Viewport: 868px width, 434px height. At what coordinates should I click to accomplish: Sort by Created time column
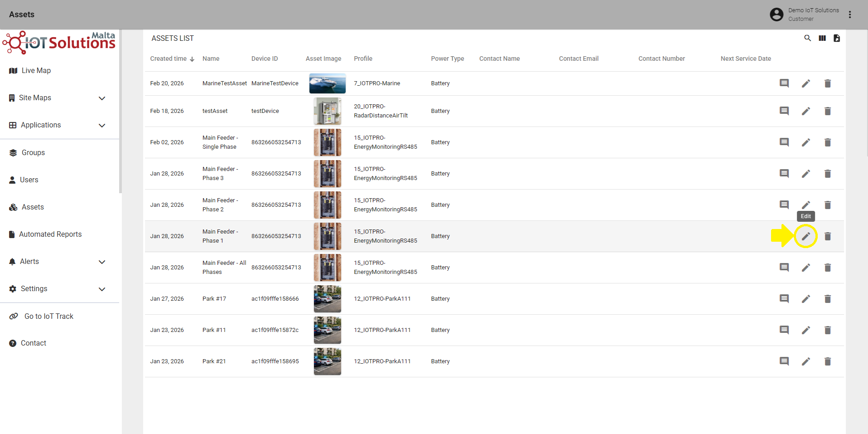(x=172, y=59)
